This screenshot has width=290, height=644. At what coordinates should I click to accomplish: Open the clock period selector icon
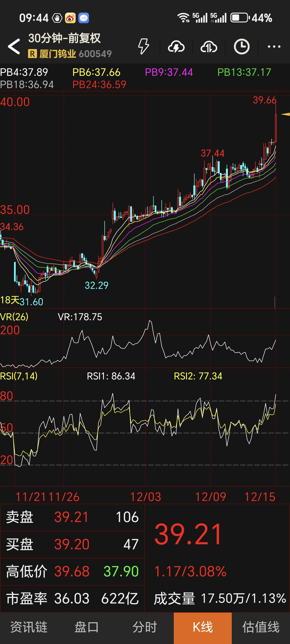(241, 46)
